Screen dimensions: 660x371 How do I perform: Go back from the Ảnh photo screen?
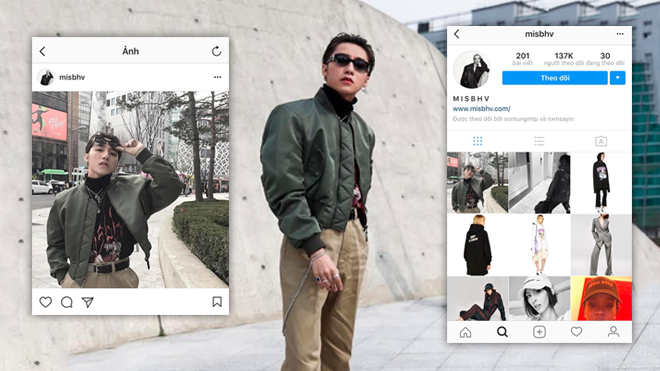(42, 51)
